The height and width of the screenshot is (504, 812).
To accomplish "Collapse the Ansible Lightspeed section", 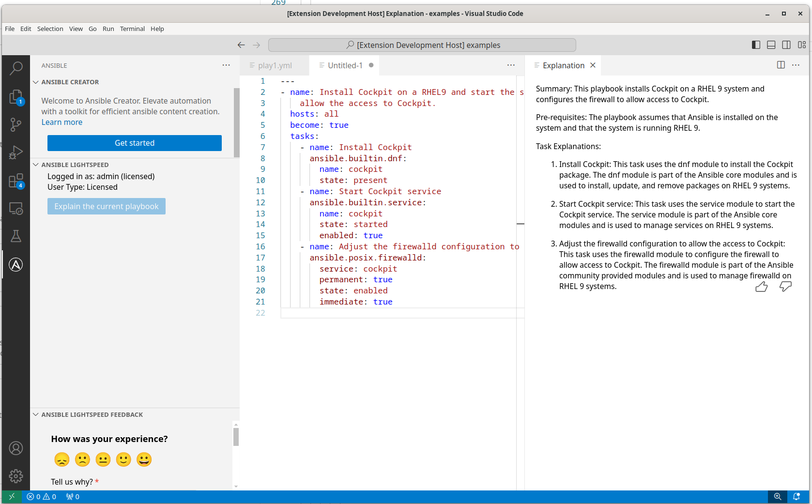I will coord(36,165).
